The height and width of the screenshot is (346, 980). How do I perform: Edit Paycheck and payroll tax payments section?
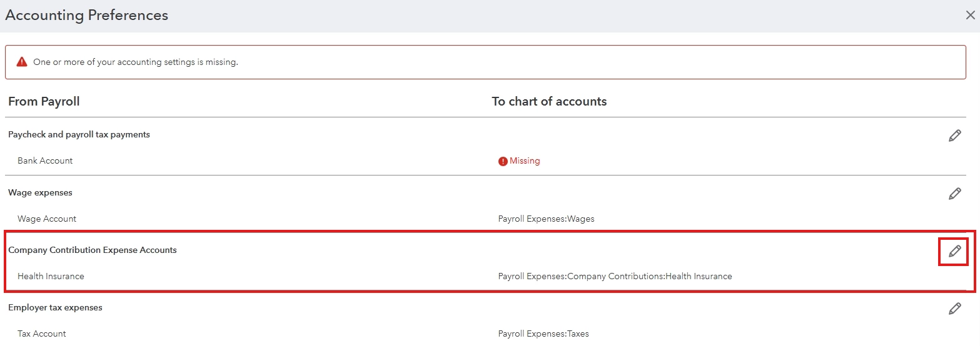(x=954, y=136)
